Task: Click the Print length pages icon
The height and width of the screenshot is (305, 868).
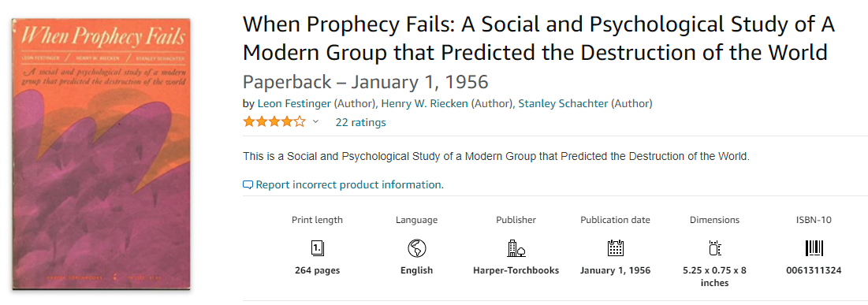Action: point(317,248)
